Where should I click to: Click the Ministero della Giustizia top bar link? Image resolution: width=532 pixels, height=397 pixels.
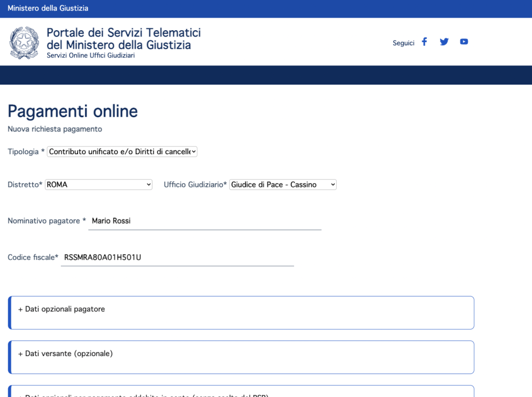47,8
